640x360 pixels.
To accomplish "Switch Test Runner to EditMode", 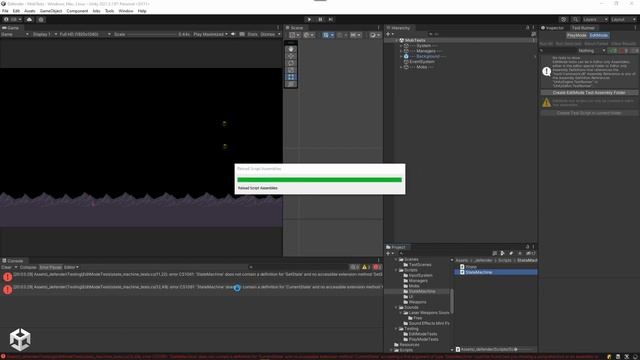I will pyautogui.click(x=598, y=36).
